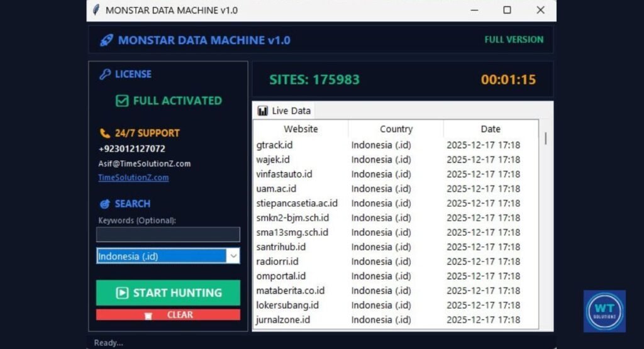Sort by the Country column header
The width and height of the screenshot is (644, 349).
click(x=396, y=129)
